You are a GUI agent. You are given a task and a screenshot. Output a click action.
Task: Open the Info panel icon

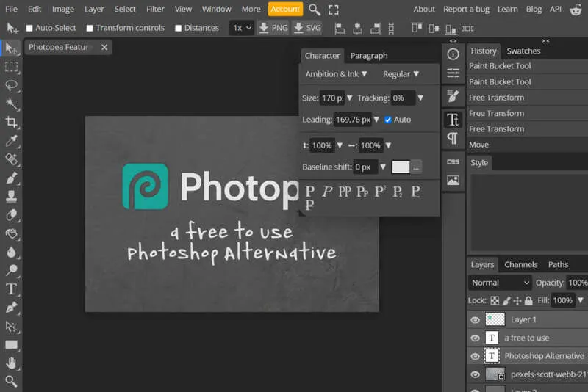(453, 54)
